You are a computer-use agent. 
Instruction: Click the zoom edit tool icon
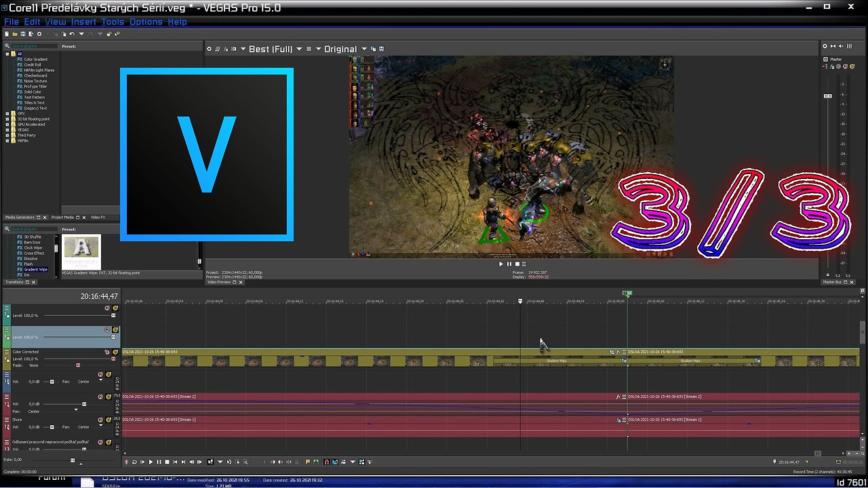tap(245, 462)
